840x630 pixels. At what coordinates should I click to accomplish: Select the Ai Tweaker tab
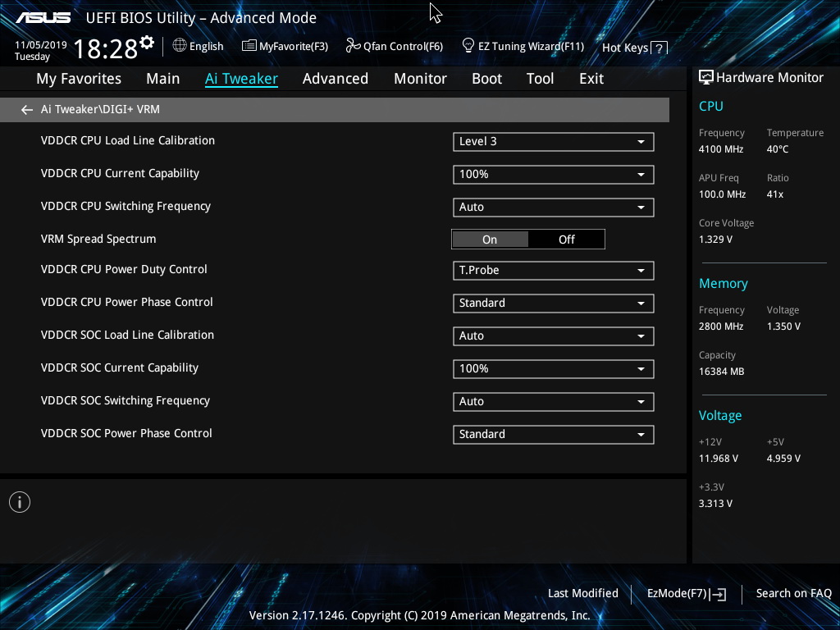(x=241, y=79)
